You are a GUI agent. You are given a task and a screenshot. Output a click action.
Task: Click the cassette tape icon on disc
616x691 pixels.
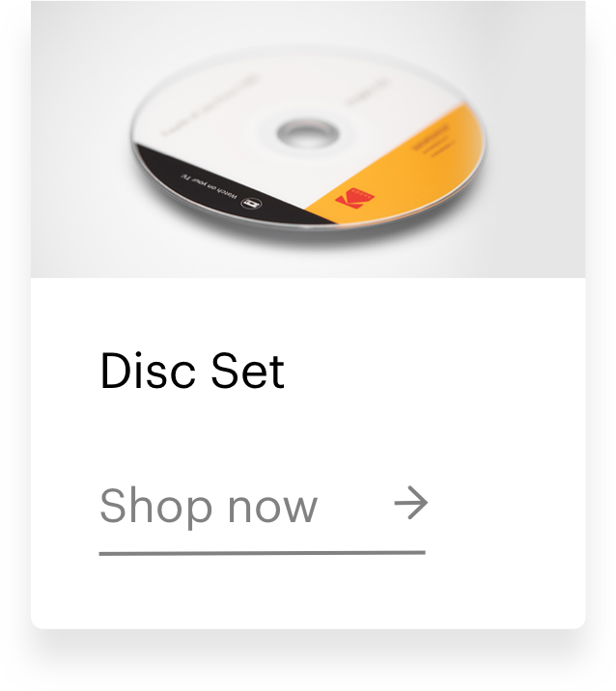pos(252,204)
